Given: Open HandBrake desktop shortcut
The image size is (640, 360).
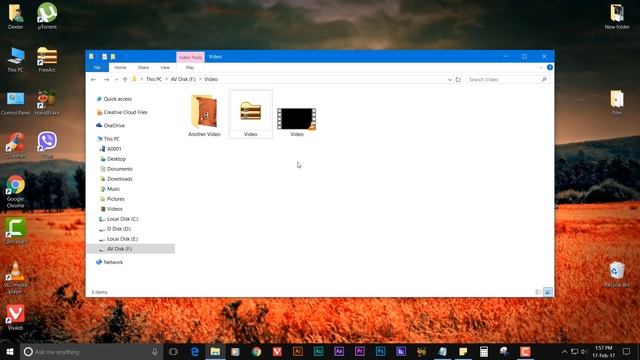Looking at the screenshot, I should pos(47,103).
